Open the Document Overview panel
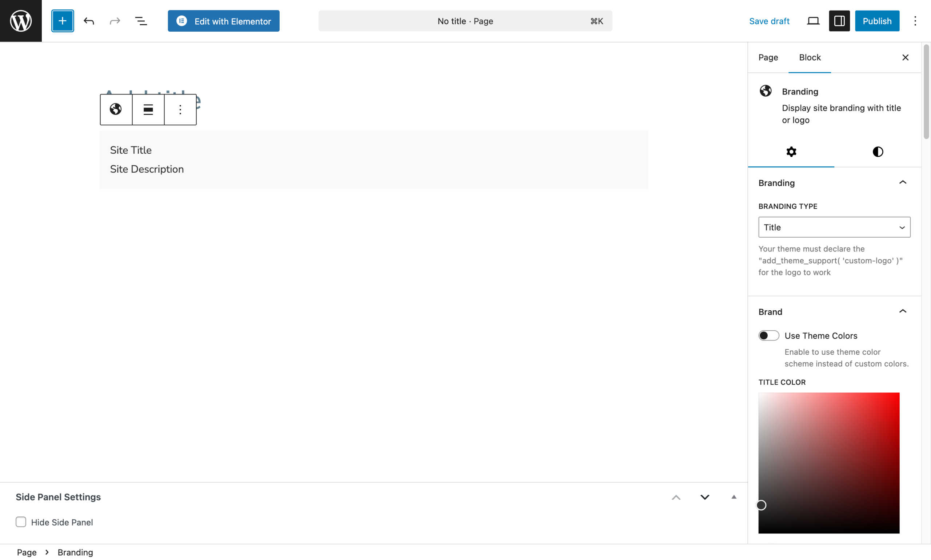Screen dimensions: 931x560 point(141,21)
